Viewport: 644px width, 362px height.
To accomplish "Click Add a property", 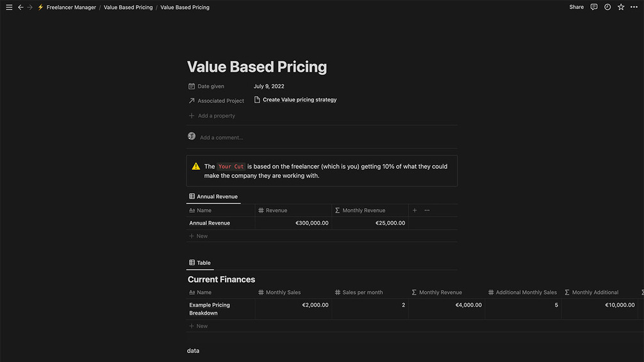I will 216,116.
